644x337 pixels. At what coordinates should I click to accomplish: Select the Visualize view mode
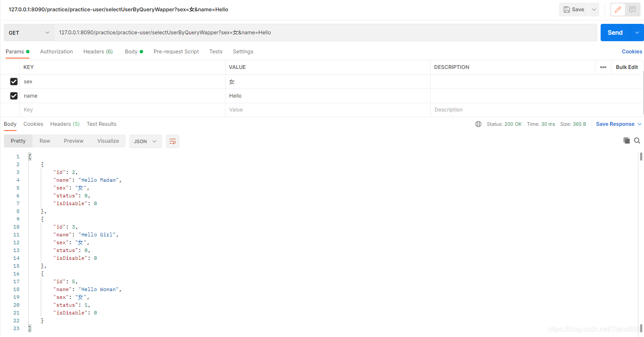click(x=108, y=141)
